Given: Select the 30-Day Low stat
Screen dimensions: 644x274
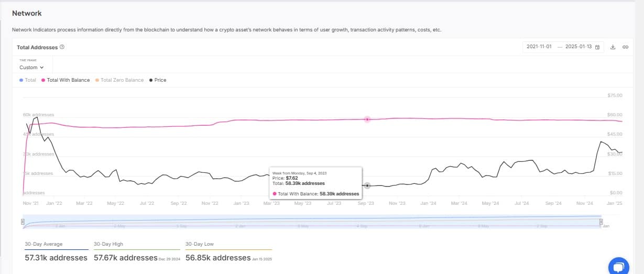Looking at the screenshot, I should point(218,252).
